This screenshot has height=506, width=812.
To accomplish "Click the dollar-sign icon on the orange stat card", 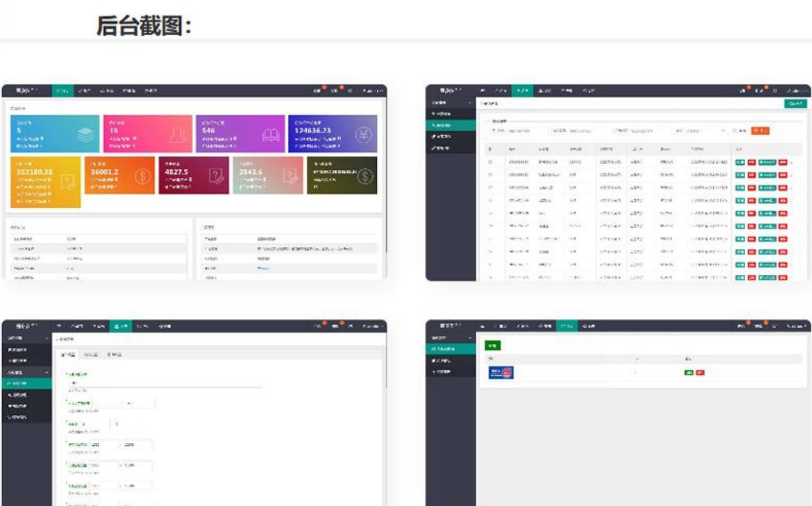I will (142, 176).
